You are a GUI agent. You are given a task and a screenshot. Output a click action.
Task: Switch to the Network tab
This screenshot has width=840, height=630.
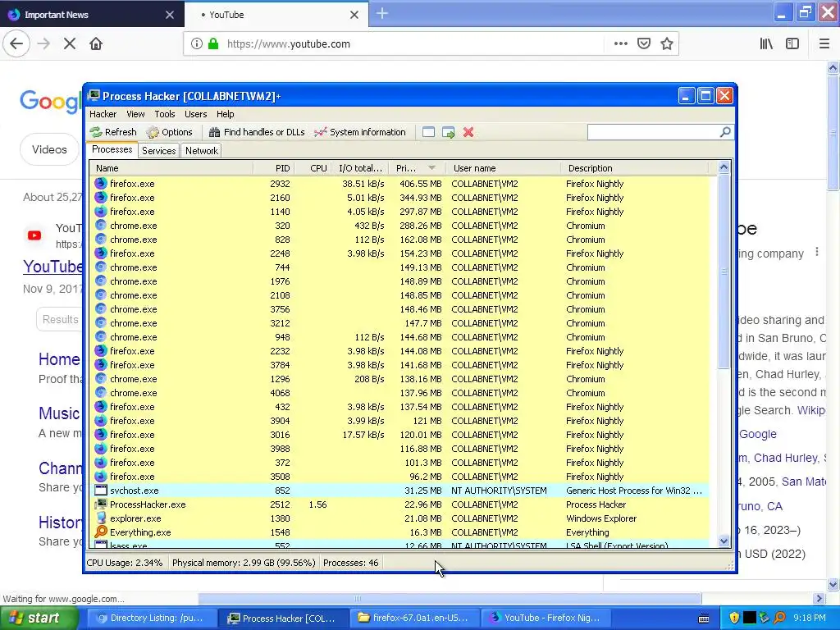pos(202,151)
